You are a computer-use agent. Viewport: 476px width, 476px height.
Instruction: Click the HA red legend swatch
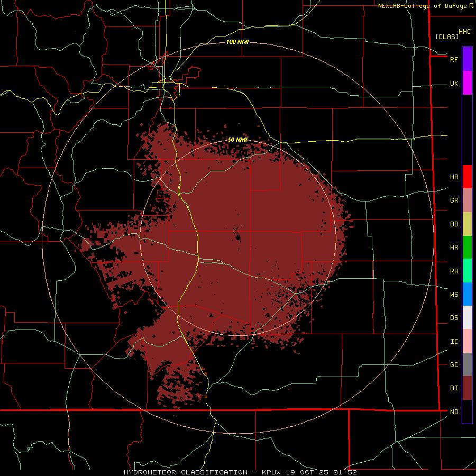[467, 177]
